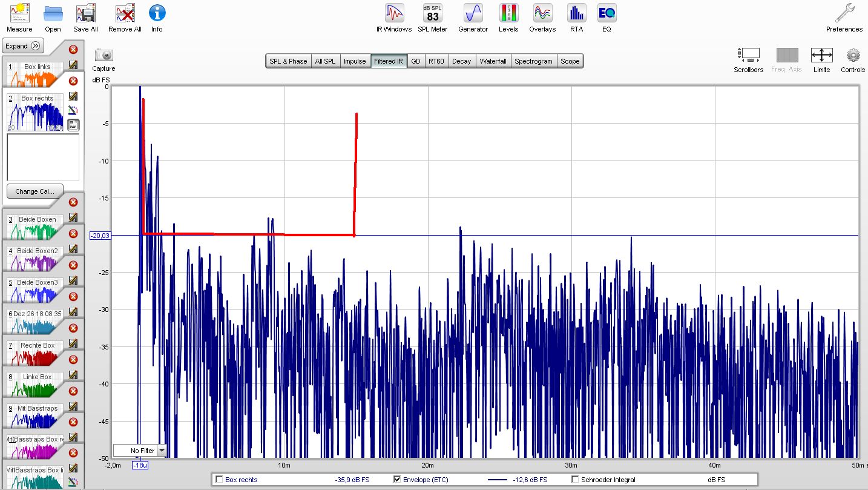Click the Measure icon in the toolbar
868x490 pixels.
click(x=19, y=13)
